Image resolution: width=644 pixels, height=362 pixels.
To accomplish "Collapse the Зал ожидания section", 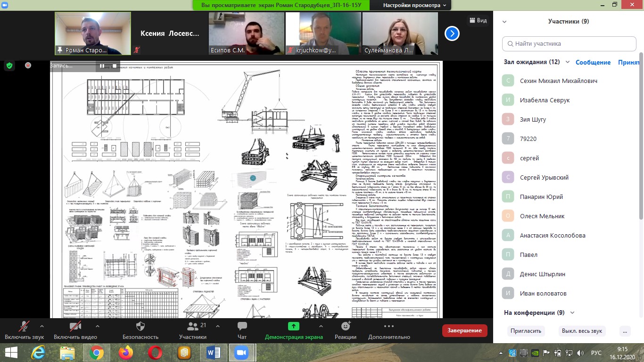I will [568, 62].
